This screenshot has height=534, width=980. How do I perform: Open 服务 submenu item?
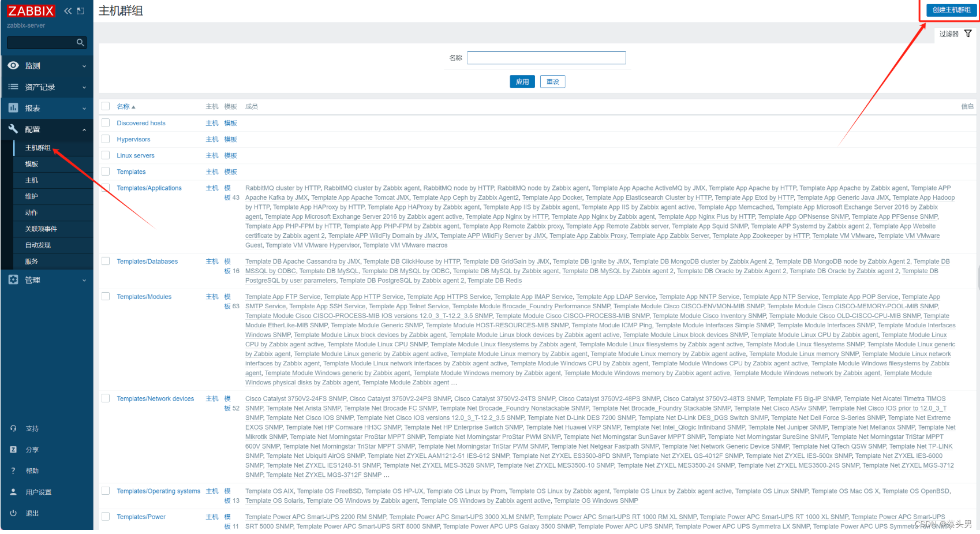click(32, 261)
